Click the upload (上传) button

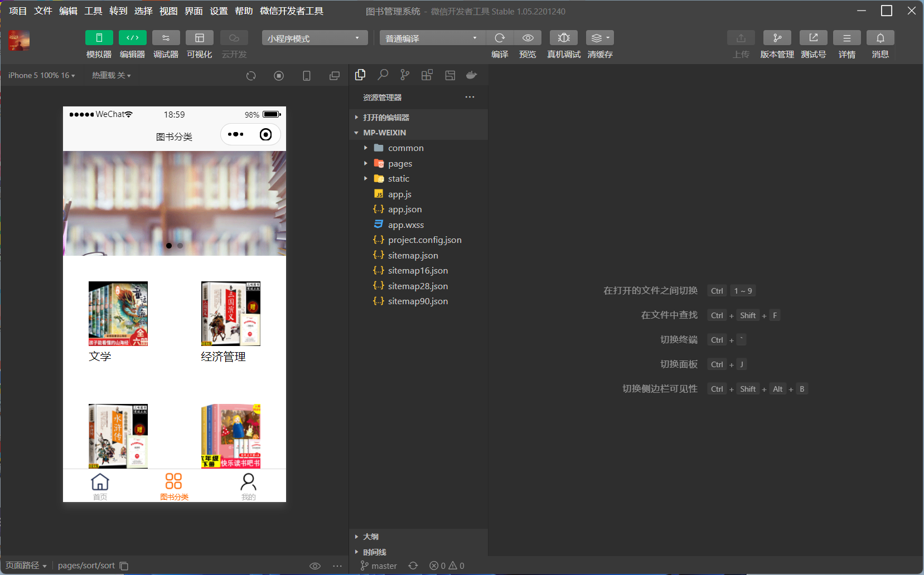tap(741, 38)
